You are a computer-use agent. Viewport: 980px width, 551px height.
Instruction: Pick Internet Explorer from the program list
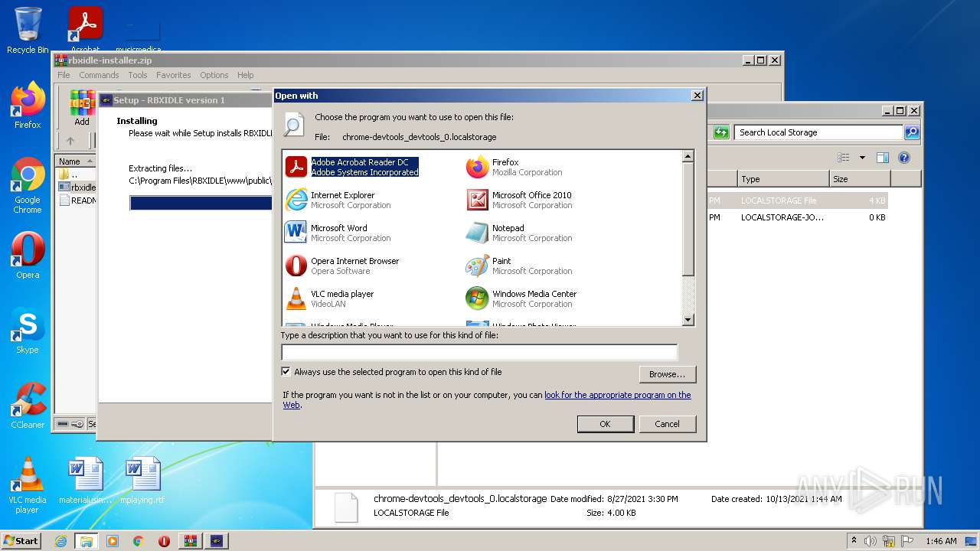338,200
